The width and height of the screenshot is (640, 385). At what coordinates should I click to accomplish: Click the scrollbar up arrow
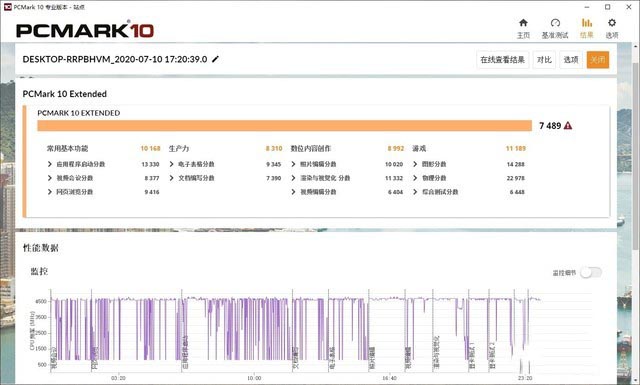pos(636,46)
